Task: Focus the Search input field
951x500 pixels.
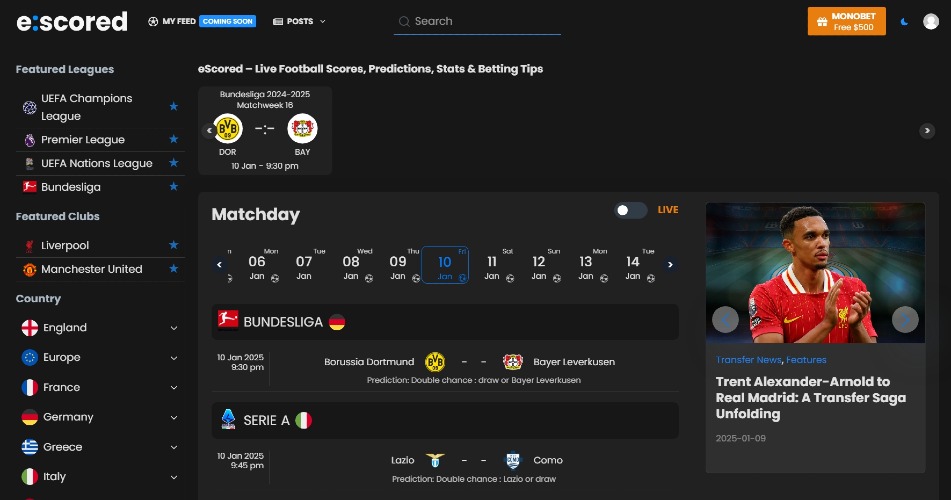Action: pos(477,22)
